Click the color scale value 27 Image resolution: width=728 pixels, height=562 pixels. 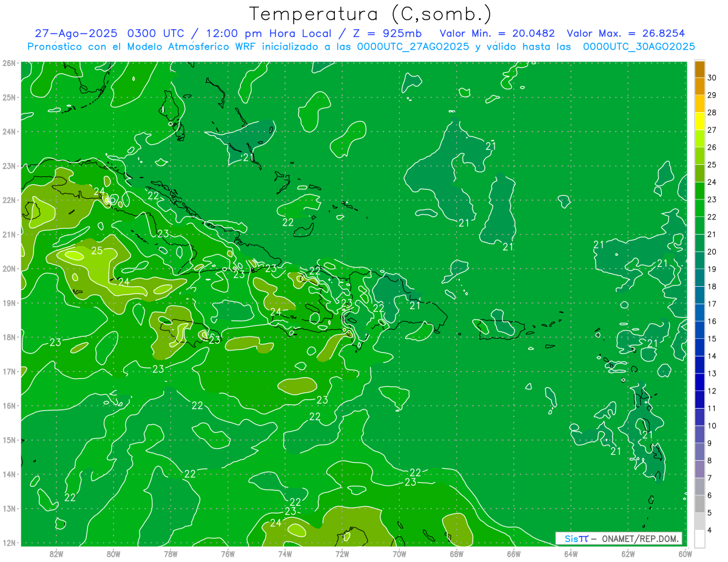click(x=712, y=130)
